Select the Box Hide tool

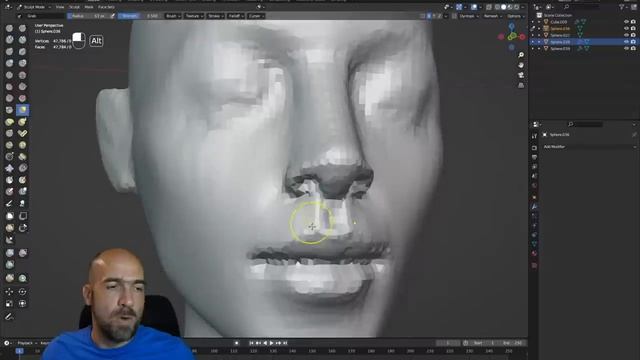click(x=22, y=216)
